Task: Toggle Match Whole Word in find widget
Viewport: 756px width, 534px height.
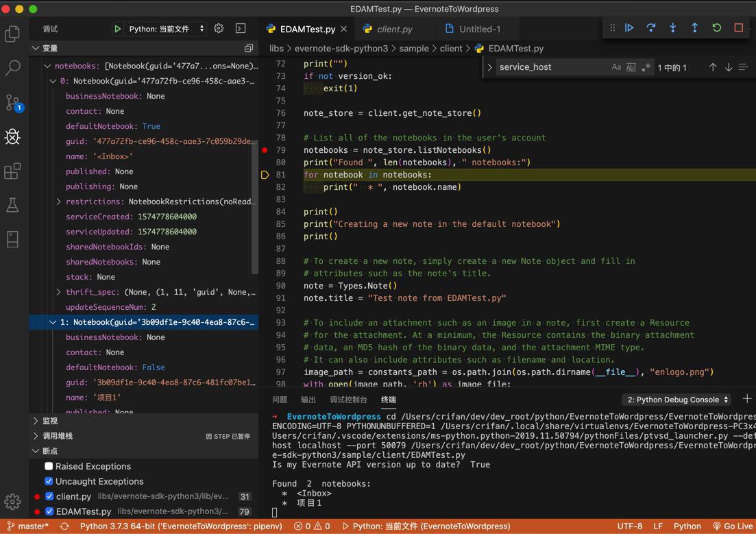Action: (x=631, y=67)
